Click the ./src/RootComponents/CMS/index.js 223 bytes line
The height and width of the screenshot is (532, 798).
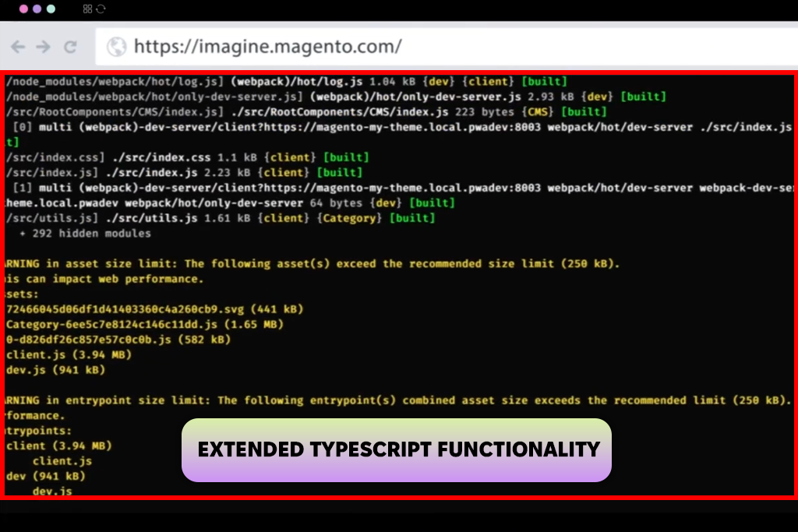coord(306,112)
